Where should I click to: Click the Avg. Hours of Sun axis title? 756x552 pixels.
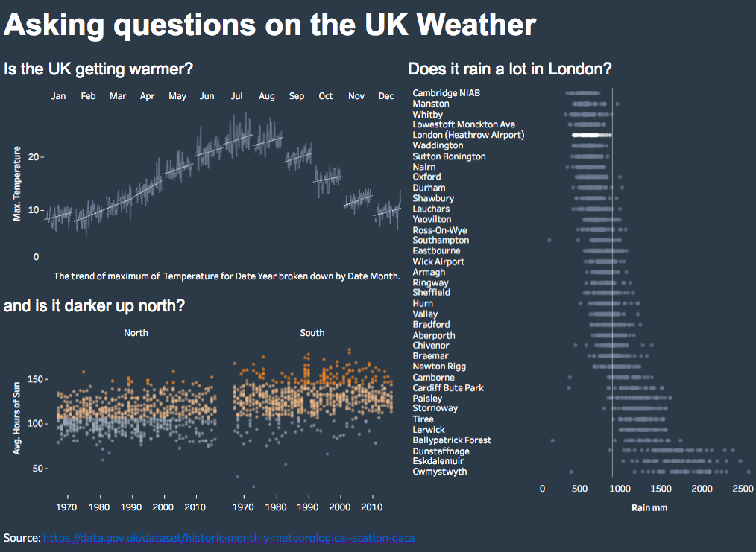[17, 418]
